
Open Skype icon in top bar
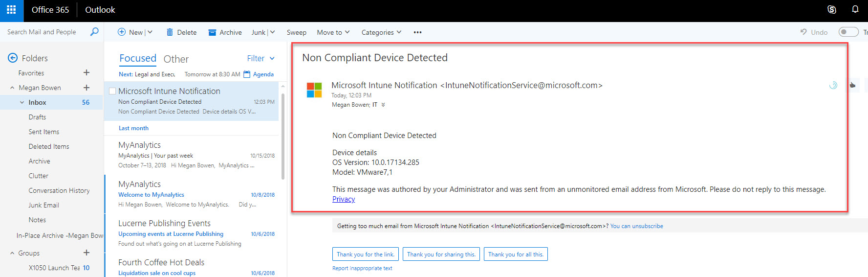pos(832,9)
